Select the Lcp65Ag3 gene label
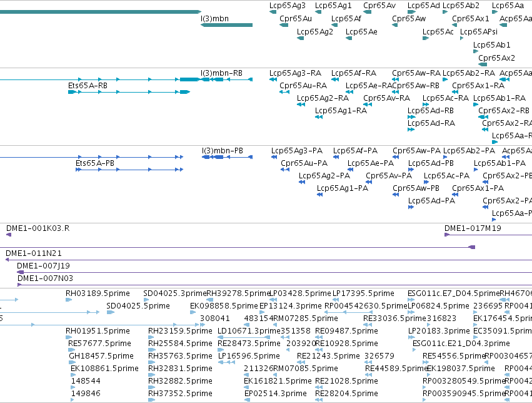This screenshot has width=532, height=403. click(288, 6)
